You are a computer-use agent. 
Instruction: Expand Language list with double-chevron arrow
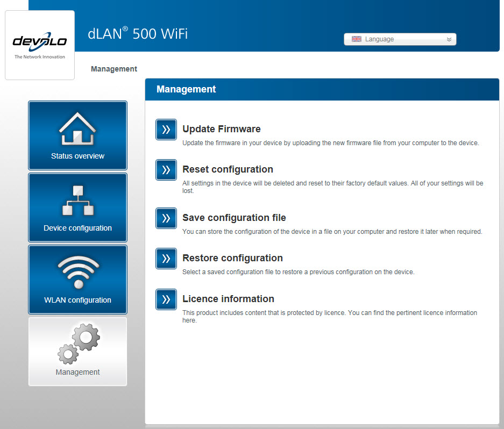(449, 40)
